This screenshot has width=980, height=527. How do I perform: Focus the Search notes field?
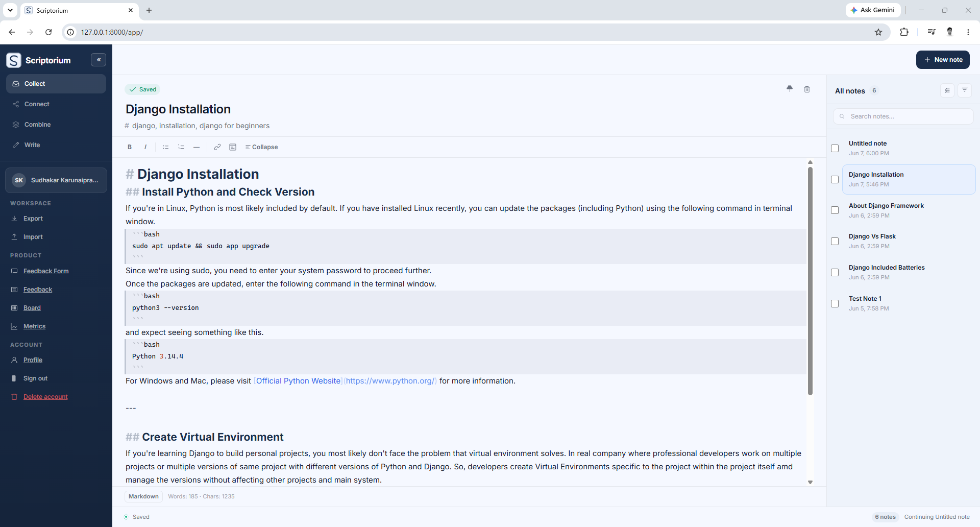903,116
